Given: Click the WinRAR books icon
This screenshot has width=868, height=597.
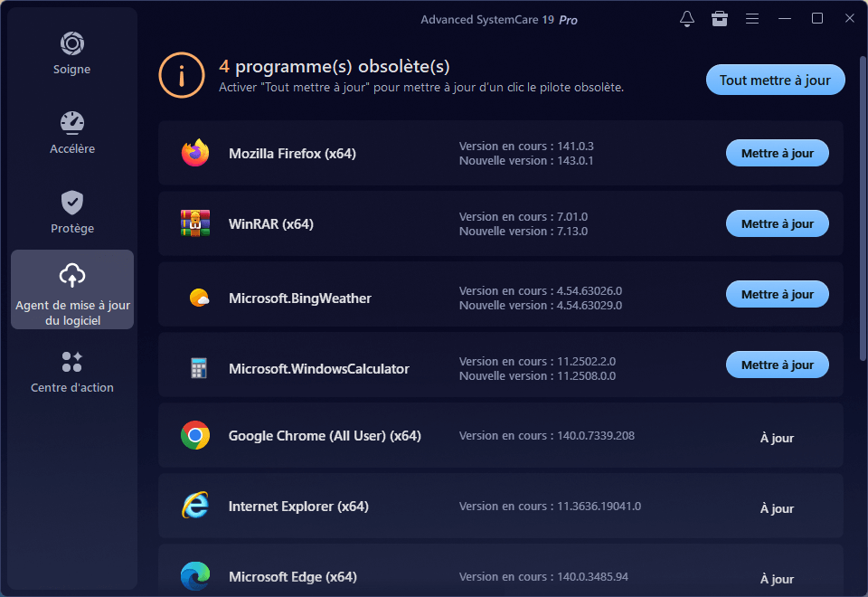Looking at the screenshot, I should pyautogui.click(x=195, y=223).
